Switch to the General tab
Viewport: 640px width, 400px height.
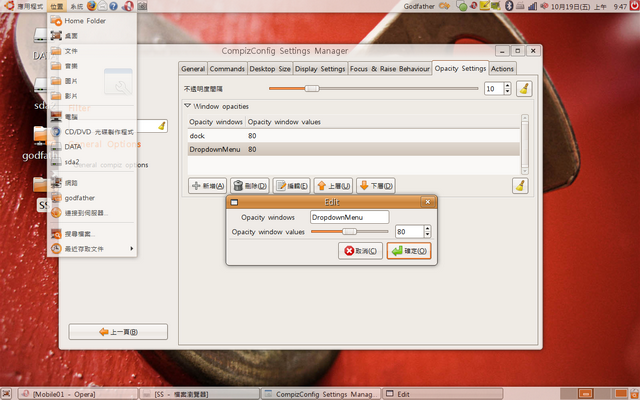[x=193, y=69]
